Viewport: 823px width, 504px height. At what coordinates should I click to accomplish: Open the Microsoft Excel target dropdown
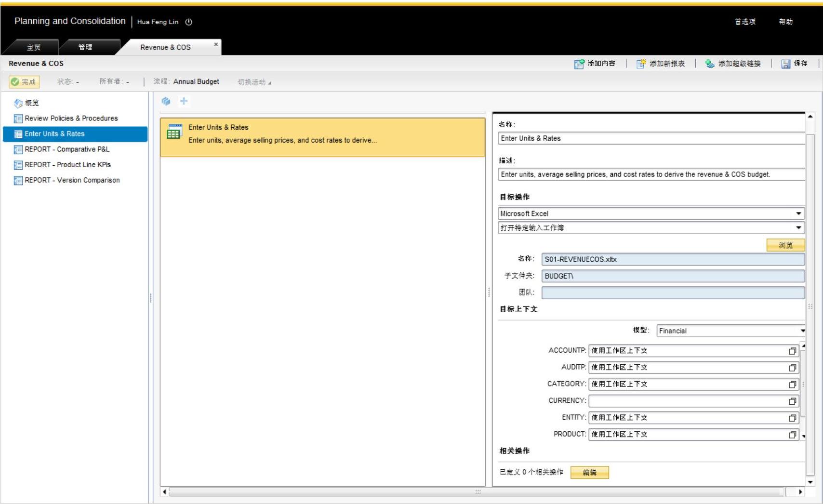(798, 213)
